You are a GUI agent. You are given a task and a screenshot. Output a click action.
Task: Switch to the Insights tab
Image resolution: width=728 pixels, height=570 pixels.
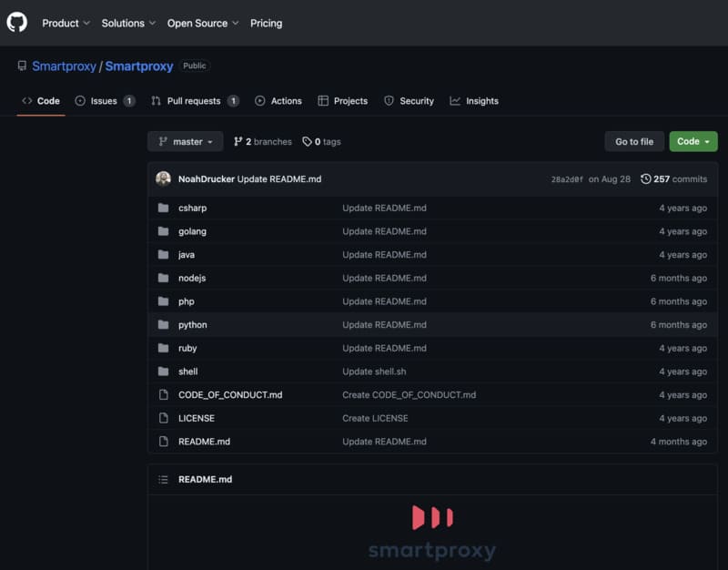[x=474, y=101]
